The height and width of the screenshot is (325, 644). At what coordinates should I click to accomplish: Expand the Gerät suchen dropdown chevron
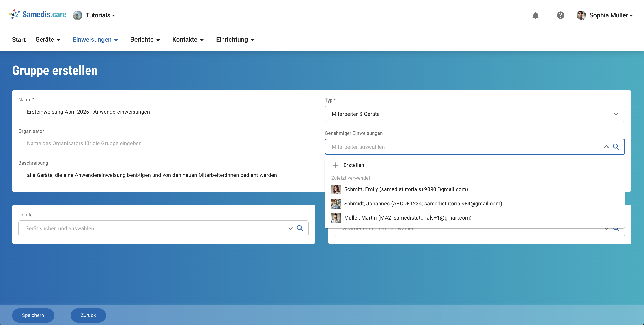tap(290, 228)
